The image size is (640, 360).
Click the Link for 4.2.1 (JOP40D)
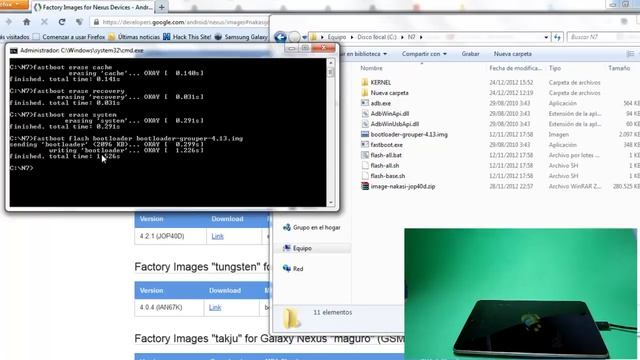pos(218,236)
